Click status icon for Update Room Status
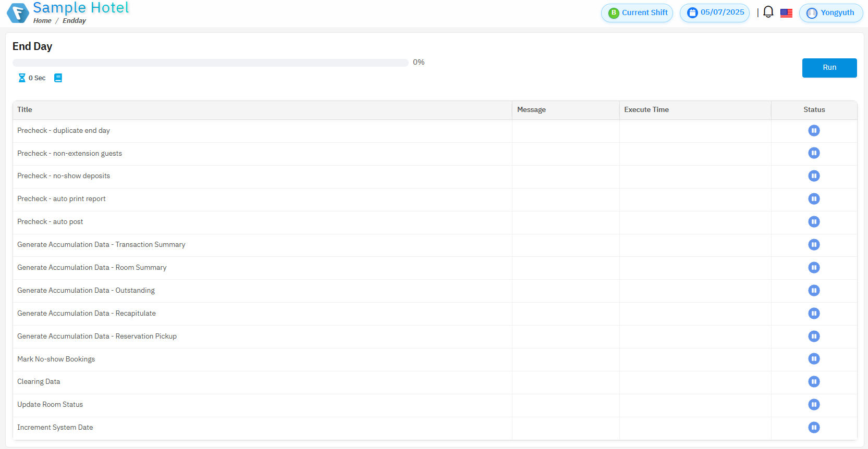The image size is (868, 449). pos(813,404)
